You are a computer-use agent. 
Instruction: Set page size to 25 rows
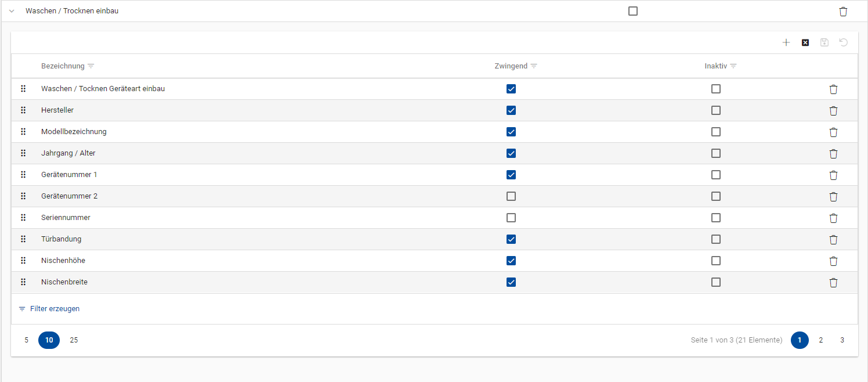click(74, 340)
